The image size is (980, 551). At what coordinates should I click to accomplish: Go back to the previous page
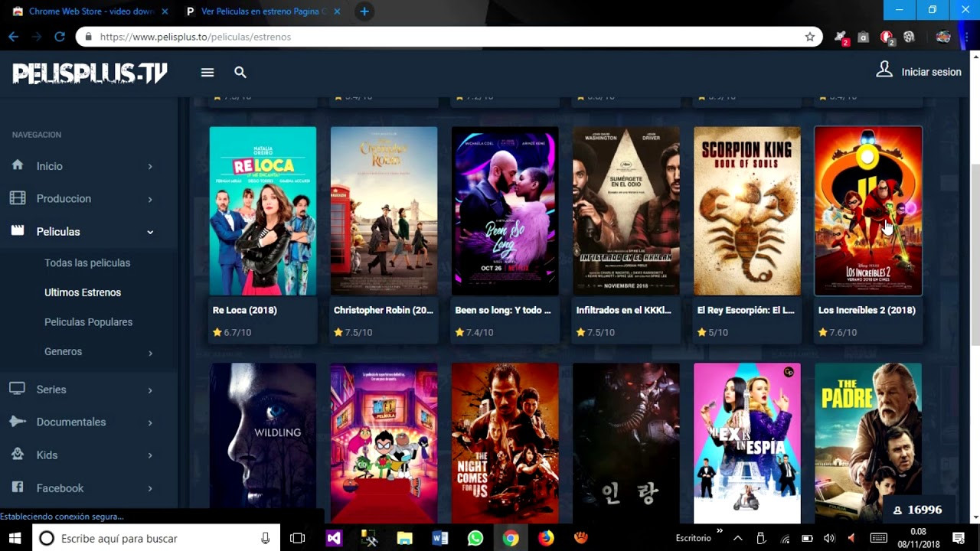coord(14,37)
